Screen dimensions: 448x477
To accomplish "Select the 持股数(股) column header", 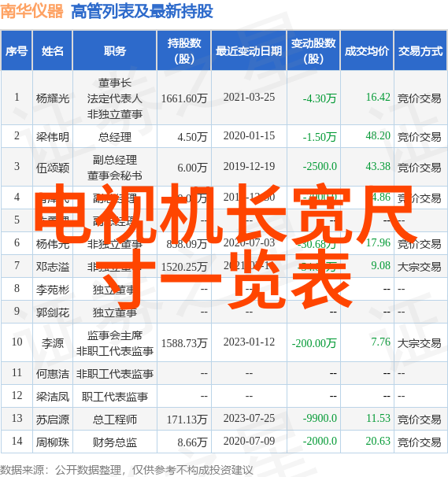I will 184,50.
